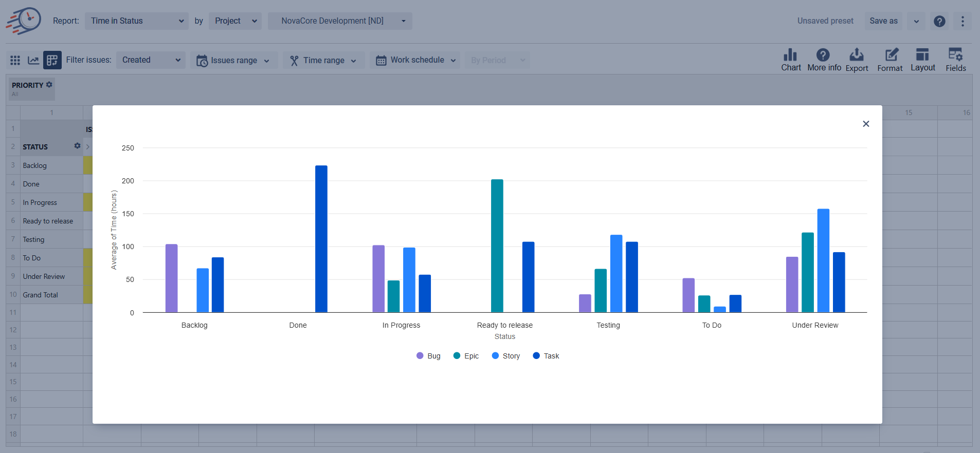Open the Format options icon
This screenshot has height=453, width=980.
[891, 55]
